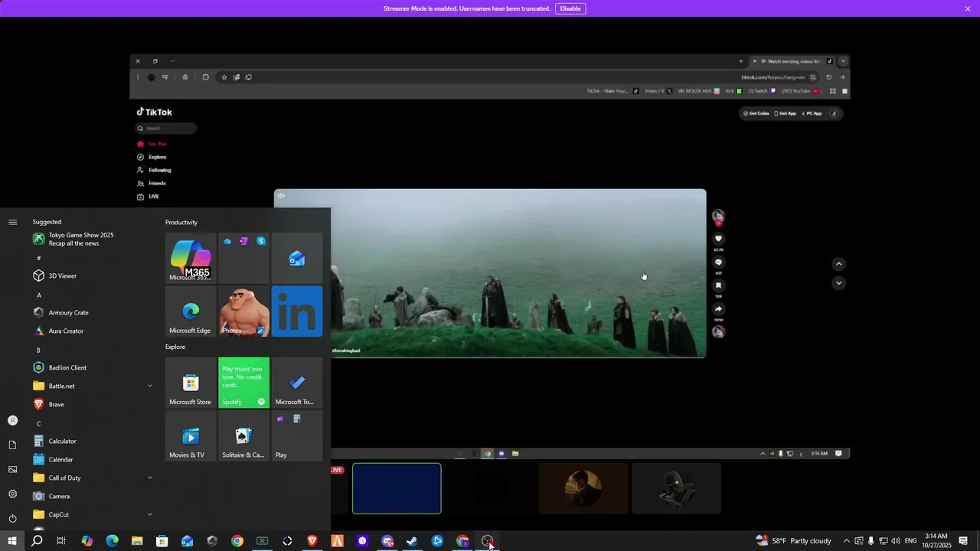Open the Microsoft 365 tile
Image resolution: width=980 pixels, height=551 pixels.
191,258
